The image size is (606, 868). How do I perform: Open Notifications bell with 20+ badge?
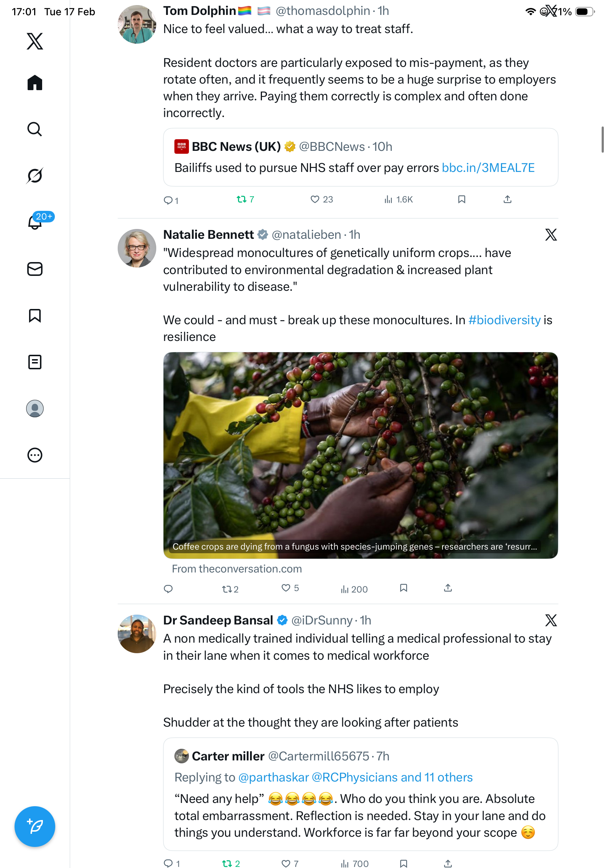pyautogui.click(x=35, y=222)
